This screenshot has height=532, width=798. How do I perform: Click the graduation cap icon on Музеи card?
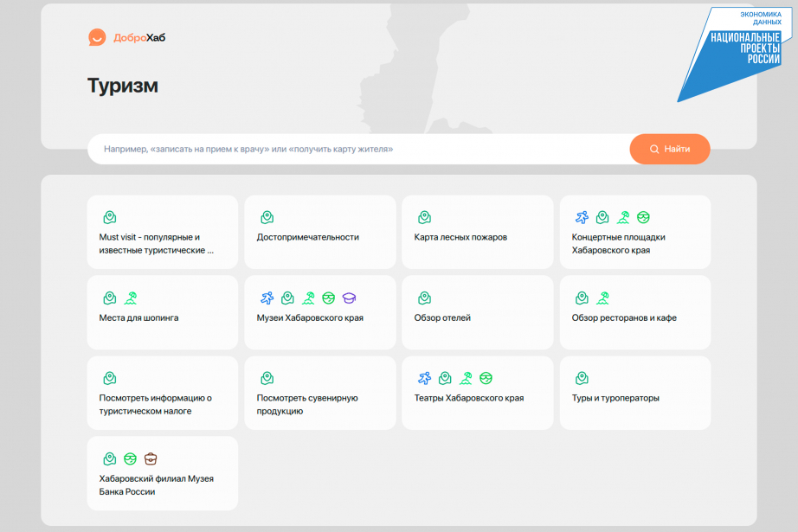coord(349,298)
